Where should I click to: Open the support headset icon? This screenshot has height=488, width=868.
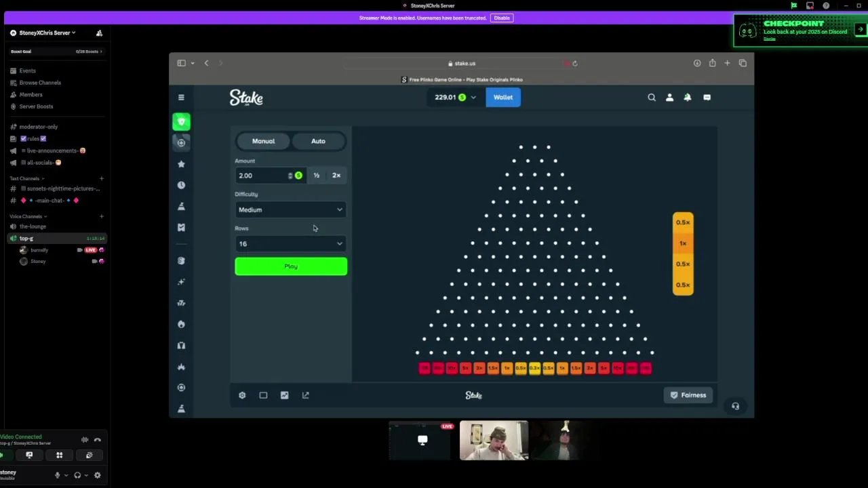pyautogui.click(x=735, y=406)
